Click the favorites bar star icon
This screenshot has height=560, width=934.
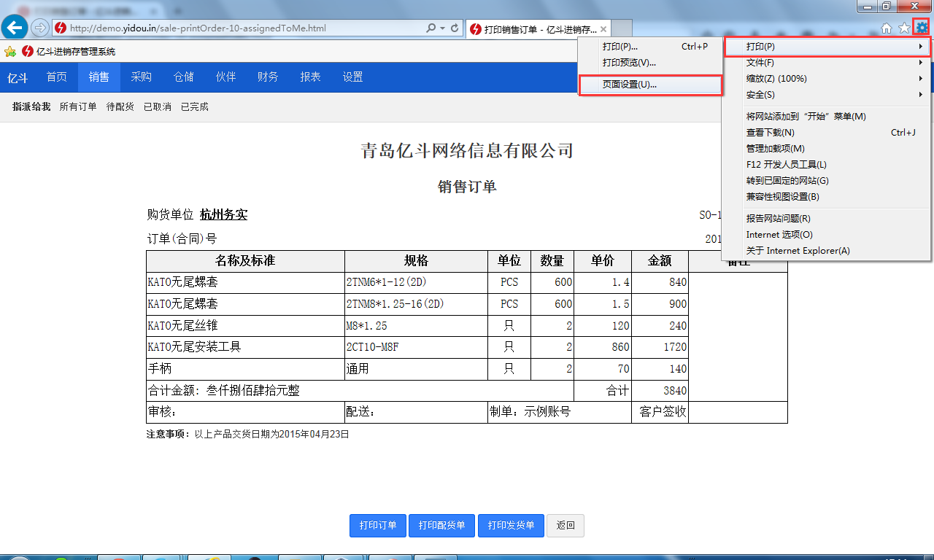click(x=10, y=52)
